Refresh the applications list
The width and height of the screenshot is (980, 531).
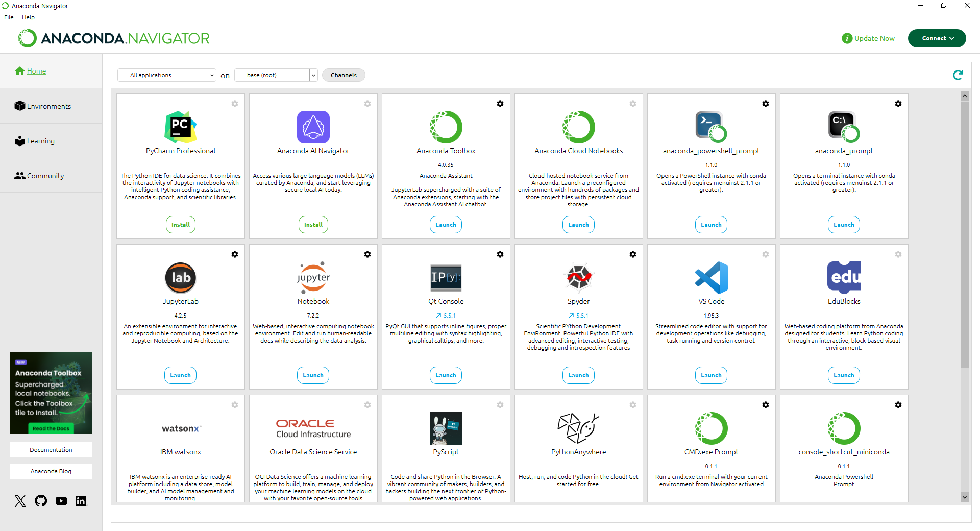(x=958, y=75)
